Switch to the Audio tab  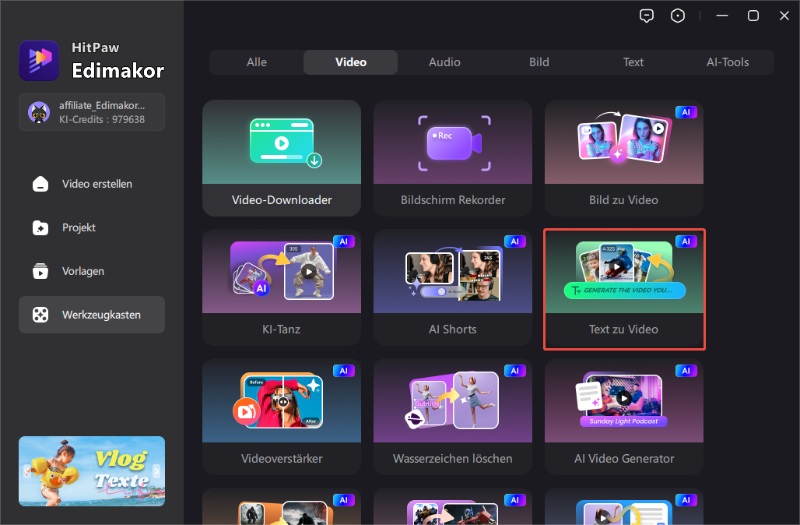coord(445,62)
